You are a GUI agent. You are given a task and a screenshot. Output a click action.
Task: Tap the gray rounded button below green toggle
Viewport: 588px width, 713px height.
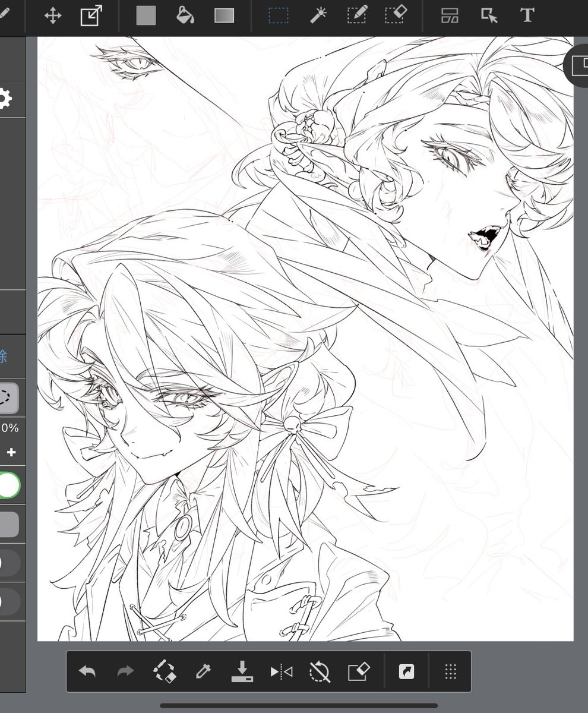pyautogui.click(x=8, y=525)
